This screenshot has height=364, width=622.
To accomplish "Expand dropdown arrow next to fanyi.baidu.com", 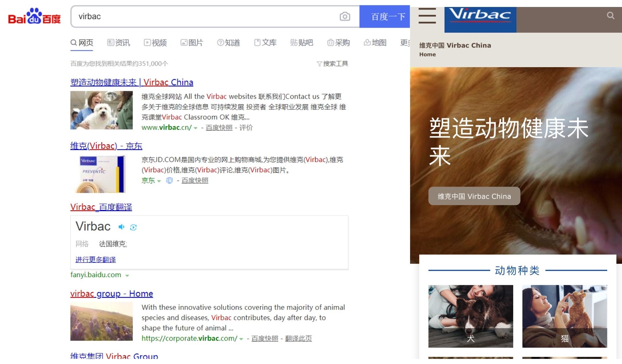I will pyautogui.click(x=127, y=275).
